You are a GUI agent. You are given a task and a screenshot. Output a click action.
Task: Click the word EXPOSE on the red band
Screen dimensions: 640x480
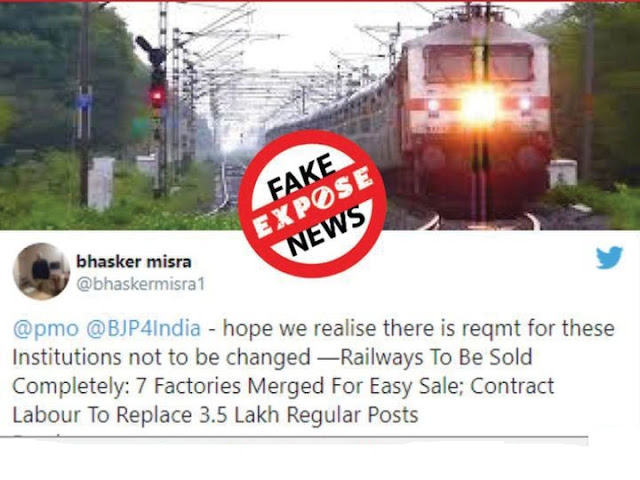(x=313, y=203)
